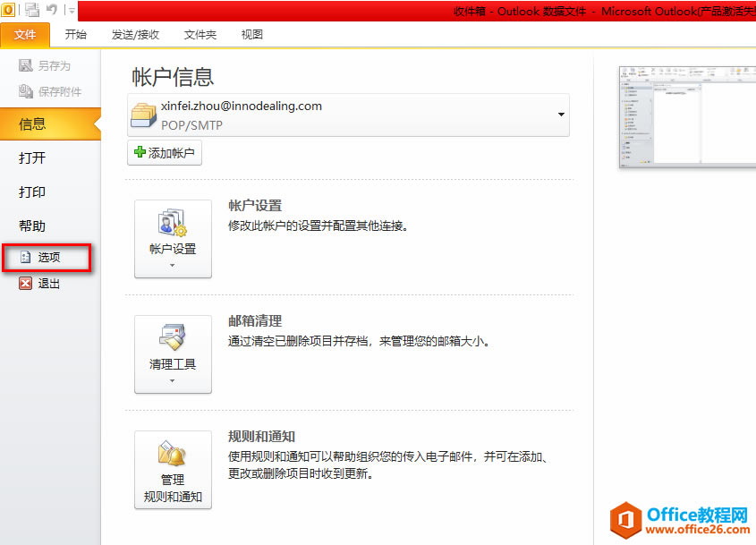
Task: Click the 帐户设置 section heading text
Action: tap(255, 206)
